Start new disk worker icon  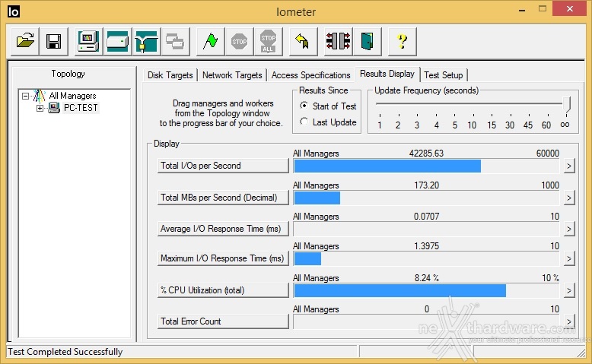pyautogui.click(x=117, y=42)
